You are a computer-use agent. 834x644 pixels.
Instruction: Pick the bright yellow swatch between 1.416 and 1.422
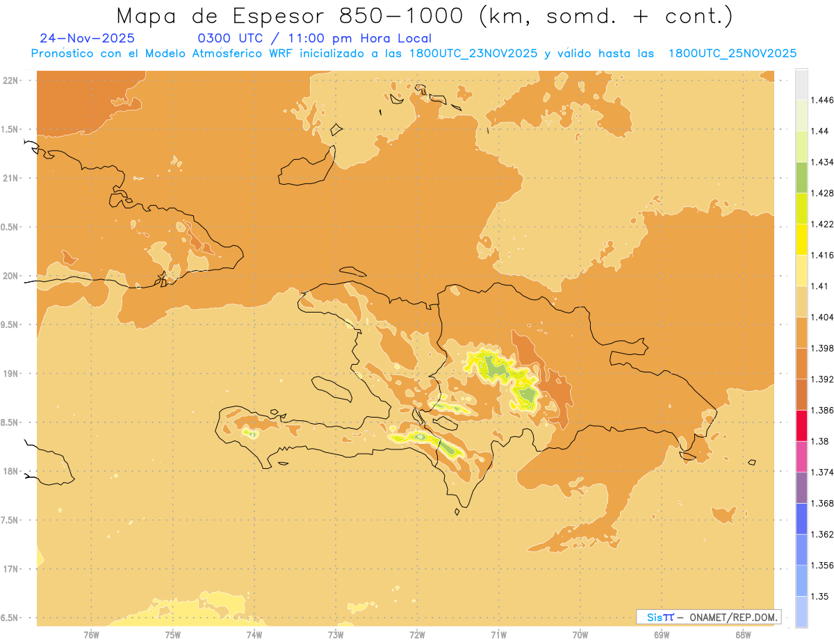(x=801, y=239)
